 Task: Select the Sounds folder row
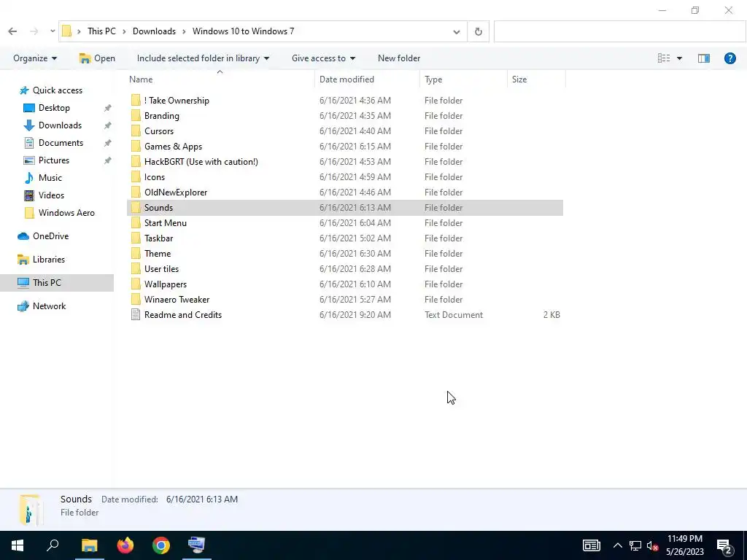coord(345,208)
